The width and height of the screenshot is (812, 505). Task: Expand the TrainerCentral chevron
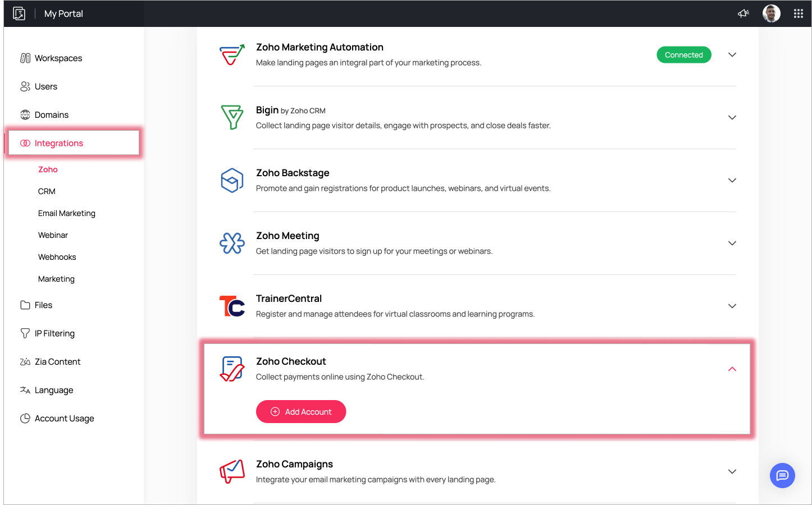(x=732, y=306)
